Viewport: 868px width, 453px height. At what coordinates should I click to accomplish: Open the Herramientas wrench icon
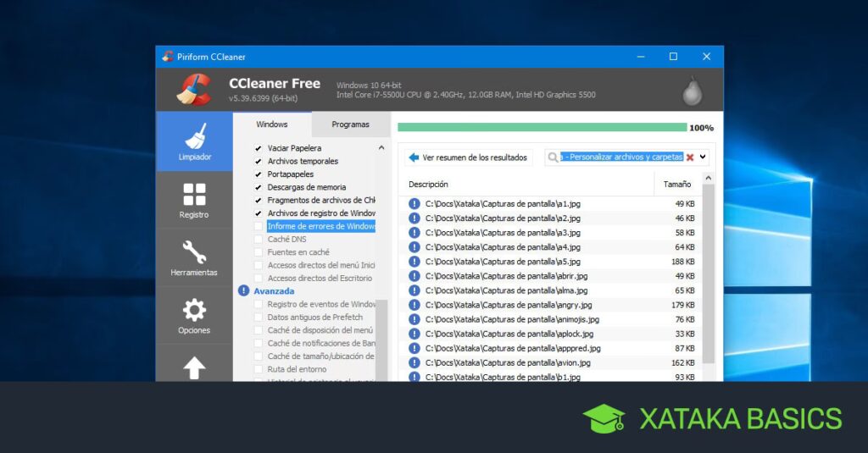194,257
